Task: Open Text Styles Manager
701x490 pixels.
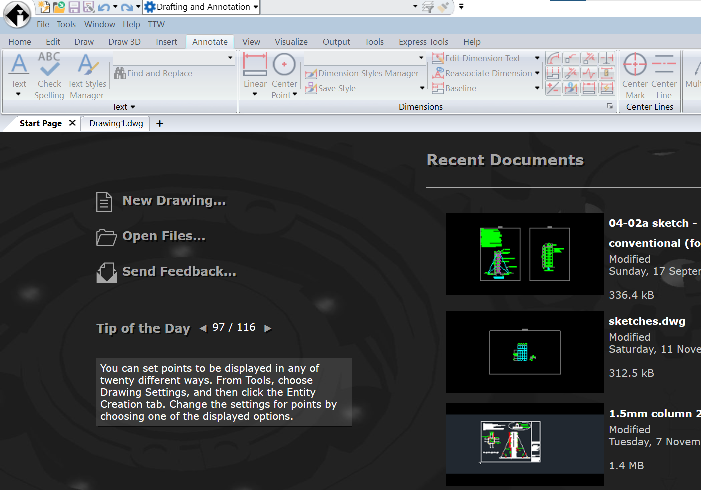Action: pyautogui.click(x=88, y=75)
